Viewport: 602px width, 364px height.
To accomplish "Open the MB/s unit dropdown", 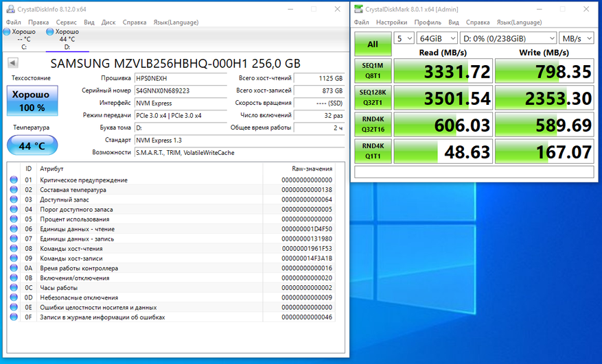I will tap(576, 38).
